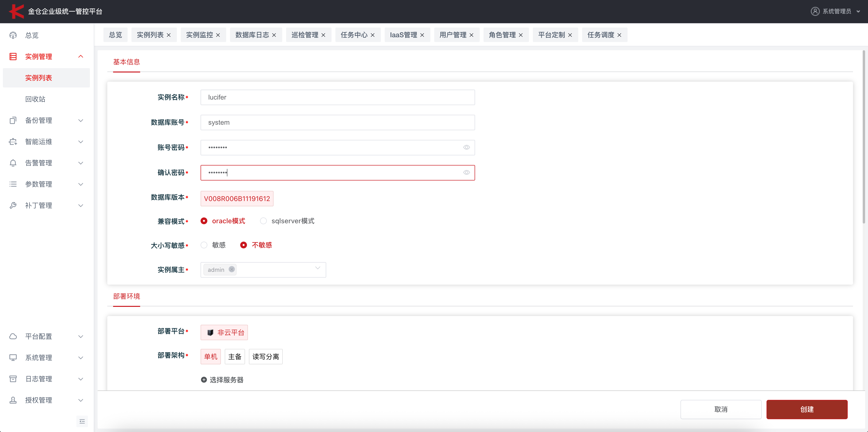Click the 补丁管理 wrench icon in sidebar
The image size is (868, 432).
[x=13, y=206]
